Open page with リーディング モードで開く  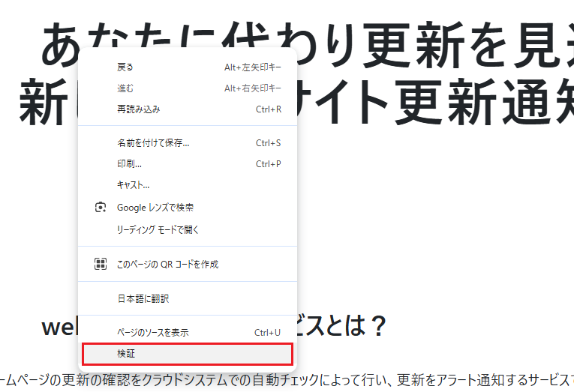[x=158, y=229]
